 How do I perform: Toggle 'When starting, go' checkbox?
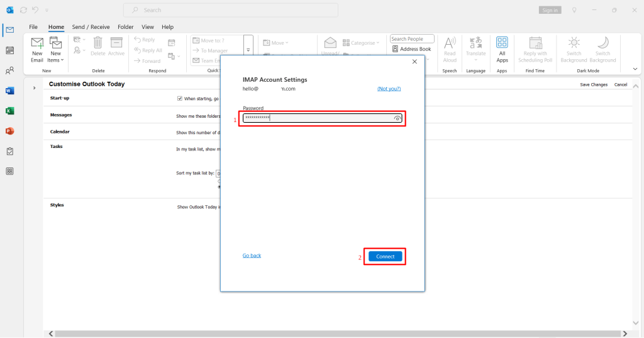click(x=179, y=98)
